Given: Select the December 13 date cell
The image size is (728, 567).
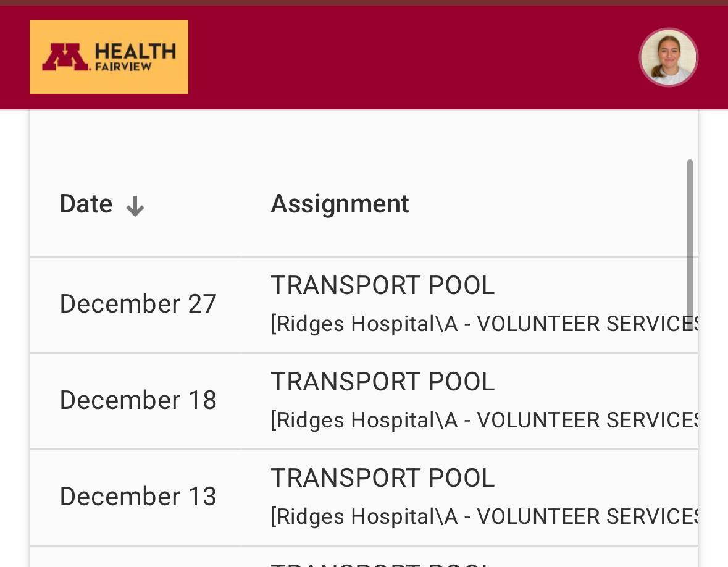Looking at the screenshot, I should (x=138, y=497).
